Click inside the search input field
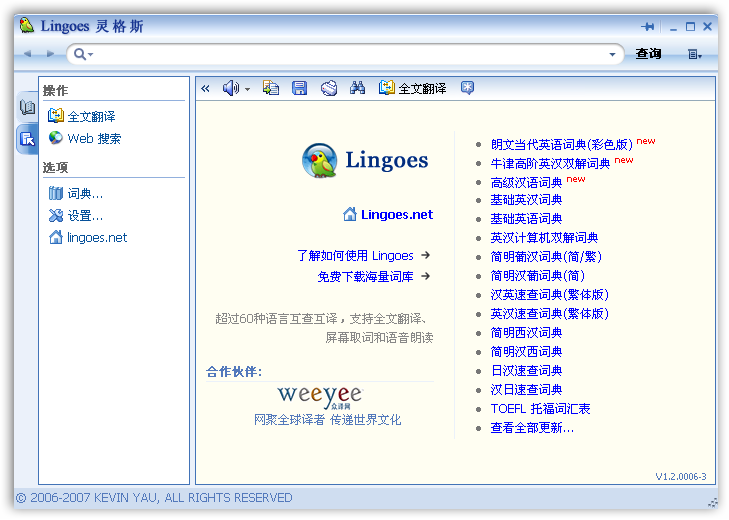The height and width of the screenshot is (520, 729). 349,54
